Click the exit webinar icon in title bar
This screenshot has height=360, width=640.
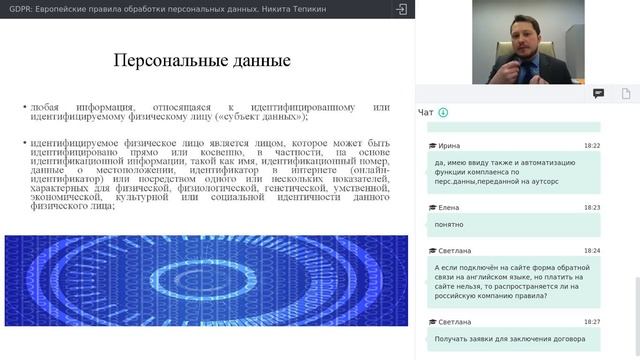click(x=401, y=9)
